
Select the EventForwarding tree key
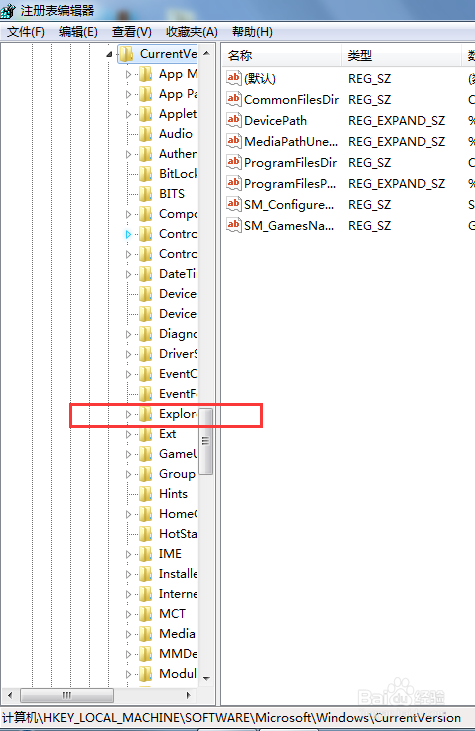pos(178,393)
